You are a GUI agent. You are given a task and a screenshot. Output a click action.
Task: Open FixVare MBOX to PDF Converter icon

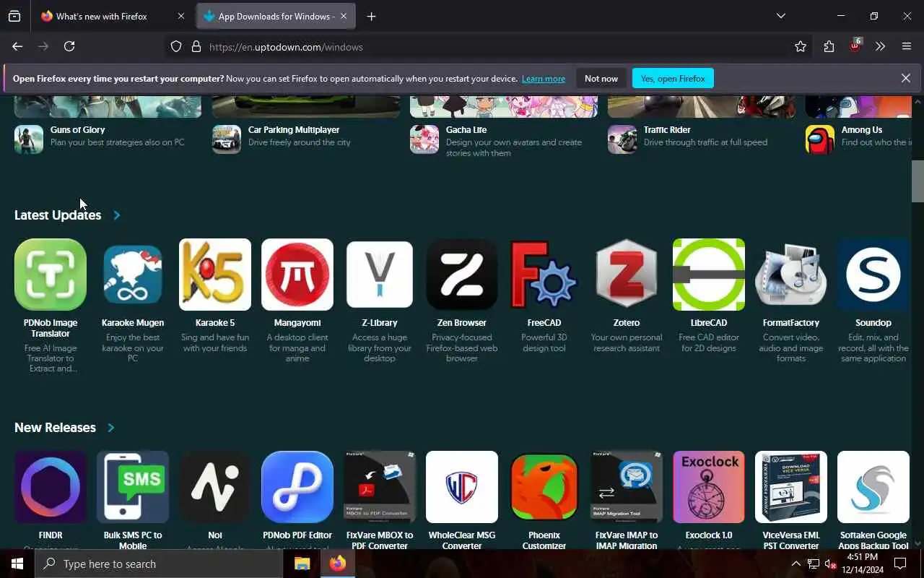[x=380, y=487]
